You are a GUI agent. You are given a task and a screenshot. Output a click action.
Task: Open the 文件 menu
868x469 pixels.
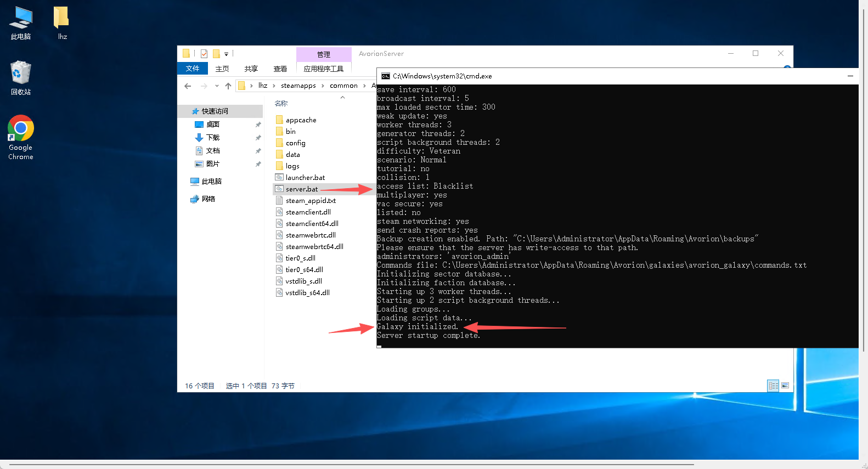[193, 69]
